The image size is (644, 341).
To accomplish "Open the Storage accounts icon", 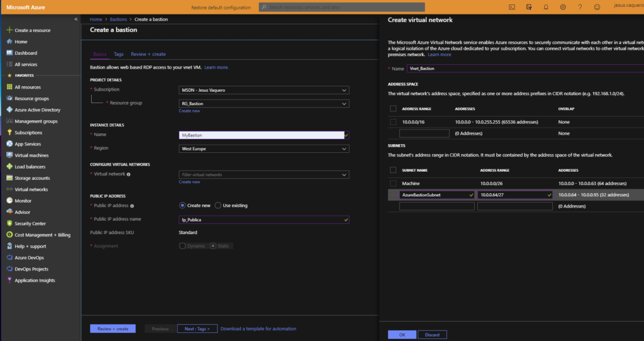I will coord(9,178).
